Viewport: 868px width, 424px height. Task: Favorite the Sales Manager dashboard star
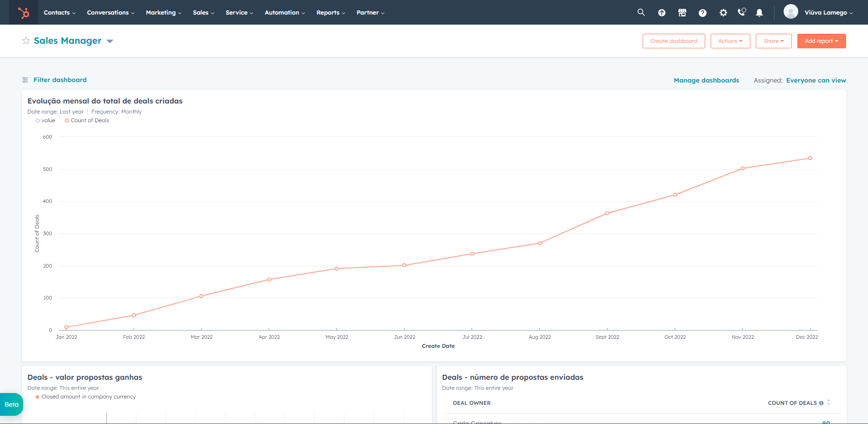[x=26, y=41]
